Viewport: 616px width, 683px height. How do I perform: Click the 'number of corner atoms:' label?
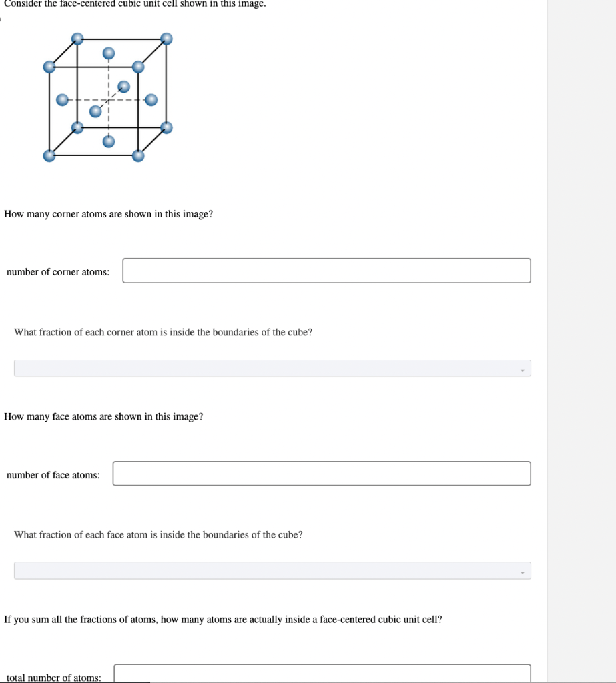[x=57, y=272]
